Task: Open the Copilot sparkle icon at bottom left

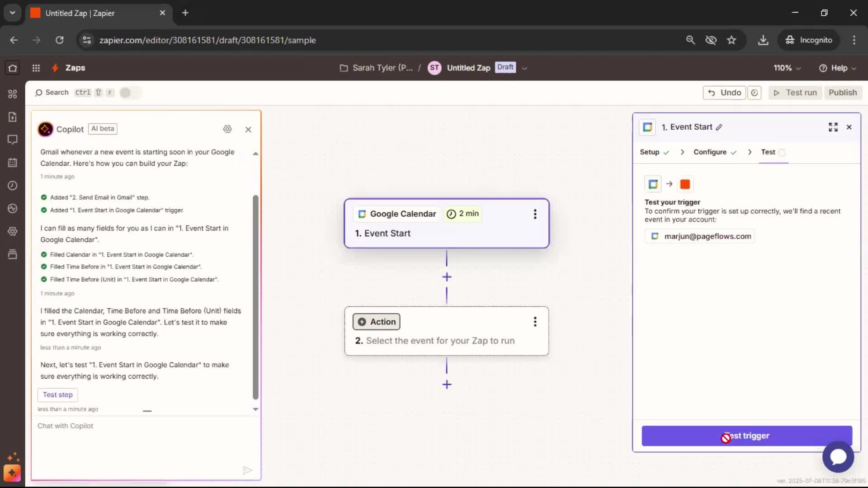Action: point(12,473)
